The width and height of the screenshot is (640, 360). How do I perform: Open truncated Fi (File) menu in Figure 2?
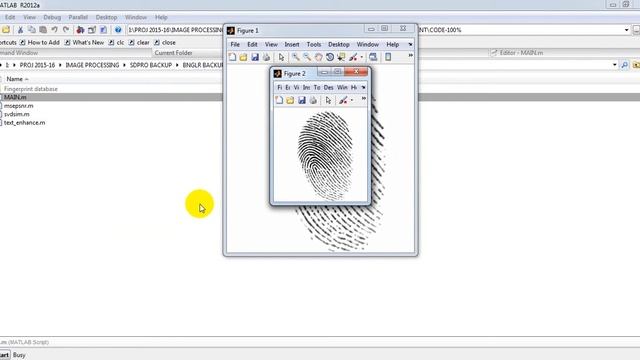pyautogui.click(x=280, y=87)
